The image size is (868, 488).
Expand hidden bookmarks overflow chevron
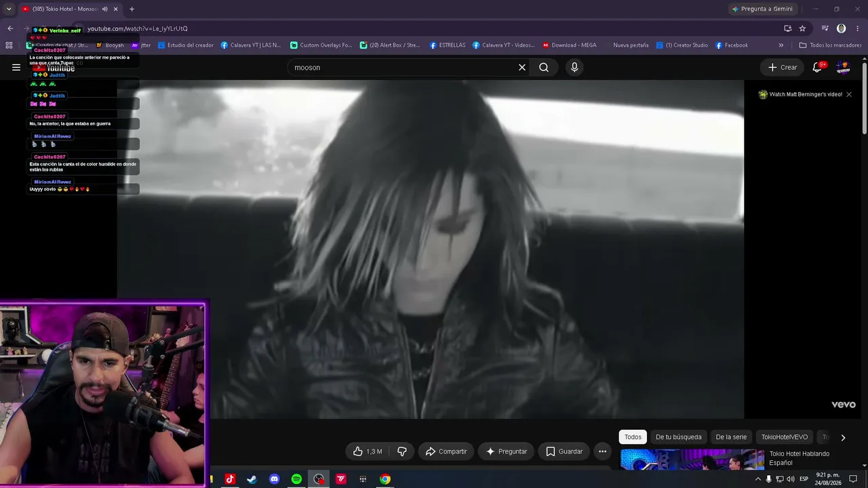pyautogui.click(x=781, y=45)
